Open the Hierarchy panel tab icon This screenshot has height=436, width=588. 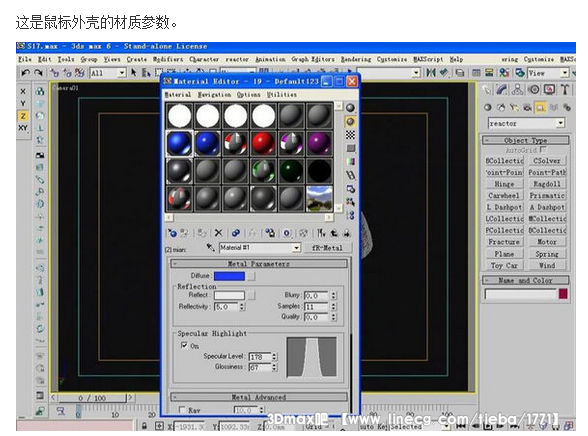click(x=518, y=89)
